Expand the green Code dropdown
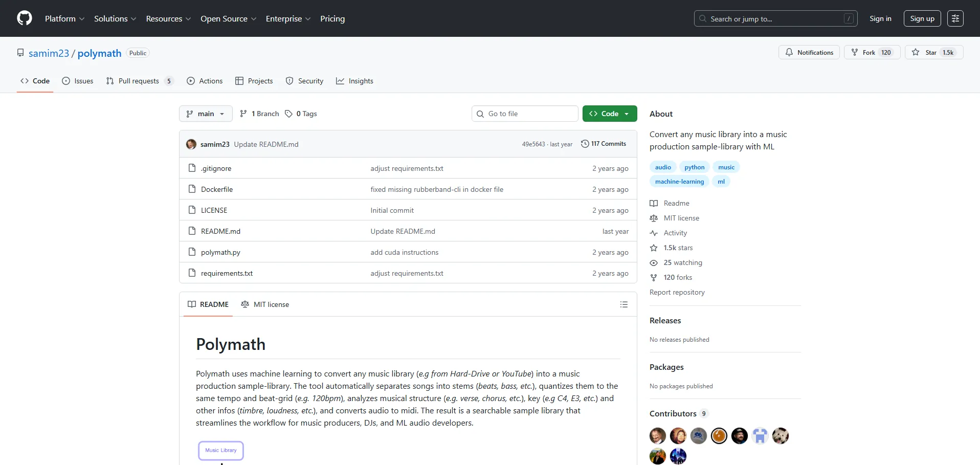The image size is (980, 465). [x=609, y=114]
